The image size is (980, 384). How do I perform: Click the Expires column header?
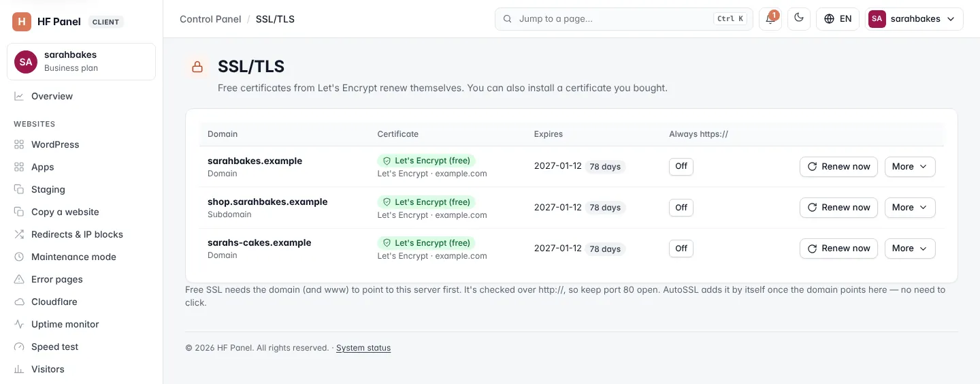click(x=549, y=134)
